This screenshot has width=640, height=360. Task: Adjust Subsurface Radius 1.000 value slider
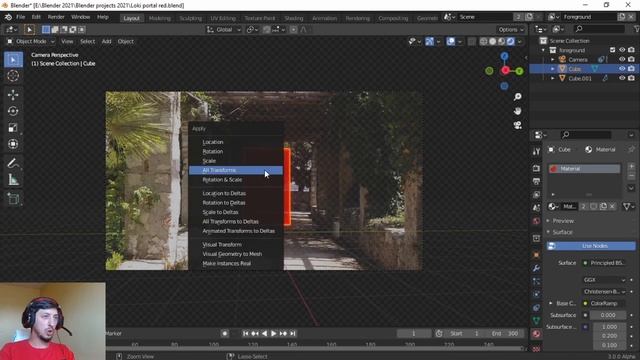pos(609,327)
